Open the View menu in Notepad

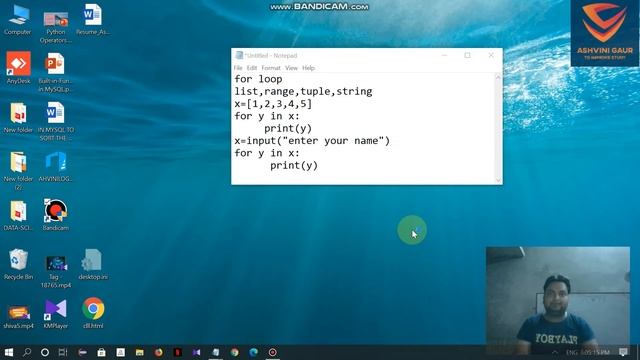click(291, 68)
